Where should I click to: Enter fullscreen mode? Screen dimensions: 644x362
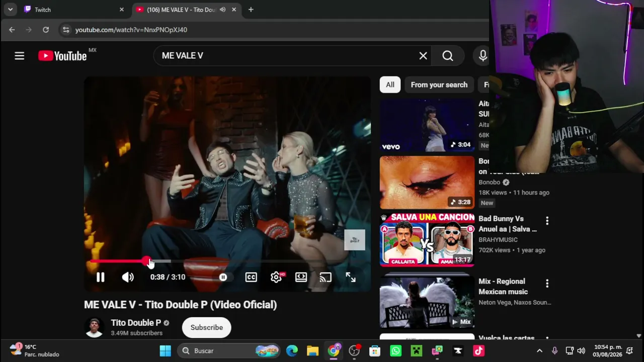pyautogui.click(x=351, y=277)
